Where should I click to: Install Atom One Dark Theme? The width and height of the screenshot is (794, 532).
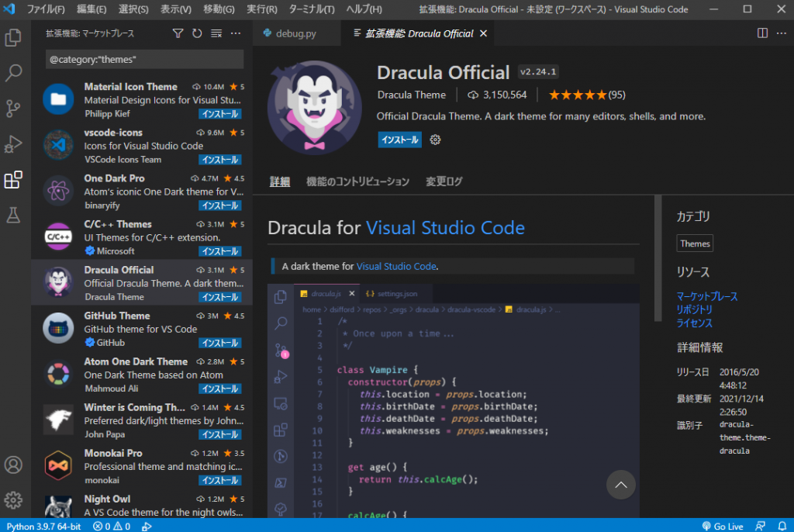pyautogui.click(x=219, y=389)
